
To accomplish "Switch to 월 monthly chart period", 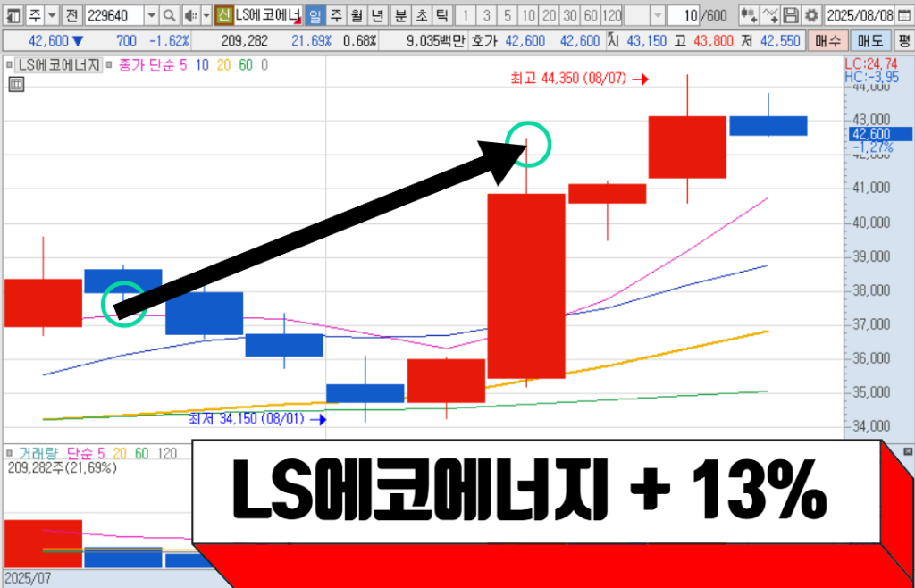I will click(x=357, y=15).
